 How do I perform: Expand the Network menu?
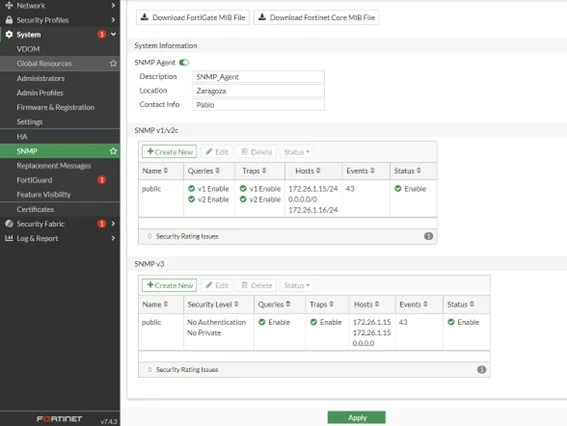coord(60,5)
